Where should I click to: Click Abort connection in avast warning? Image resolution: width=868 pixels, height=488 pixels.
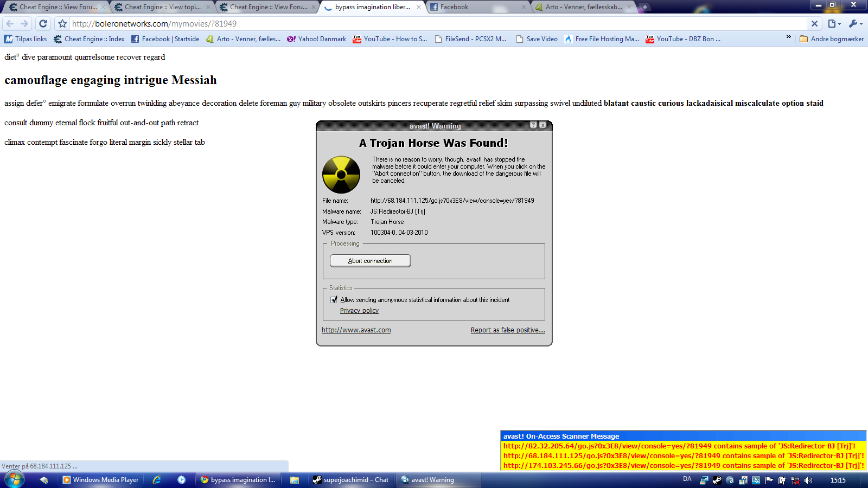(x=371, y=261)
